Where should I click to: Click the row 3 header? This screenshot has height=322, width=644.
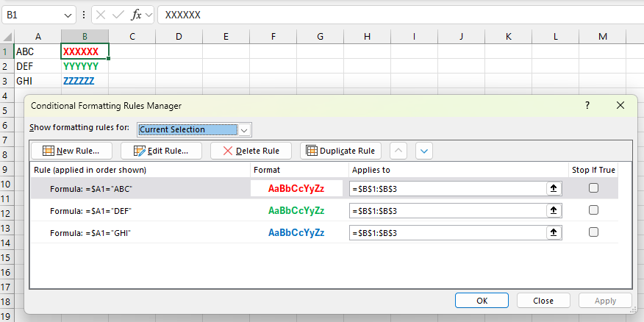point(7,81)
